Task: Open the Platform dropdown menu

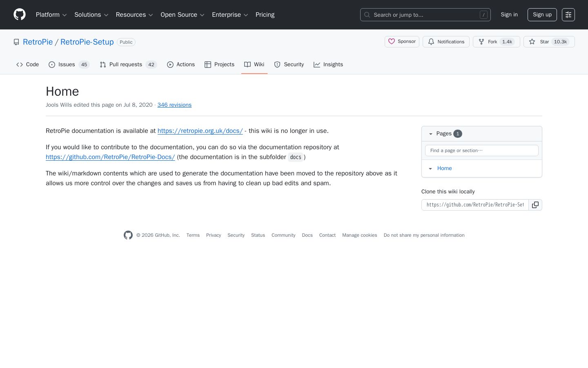Action: (x=51, y=15)
